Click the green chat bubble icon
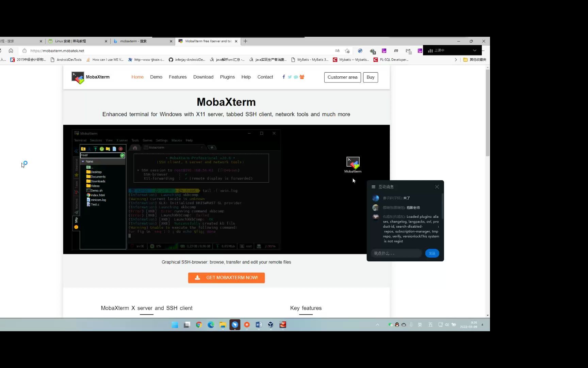Screen dimensions: 588x368 (296, 77)
